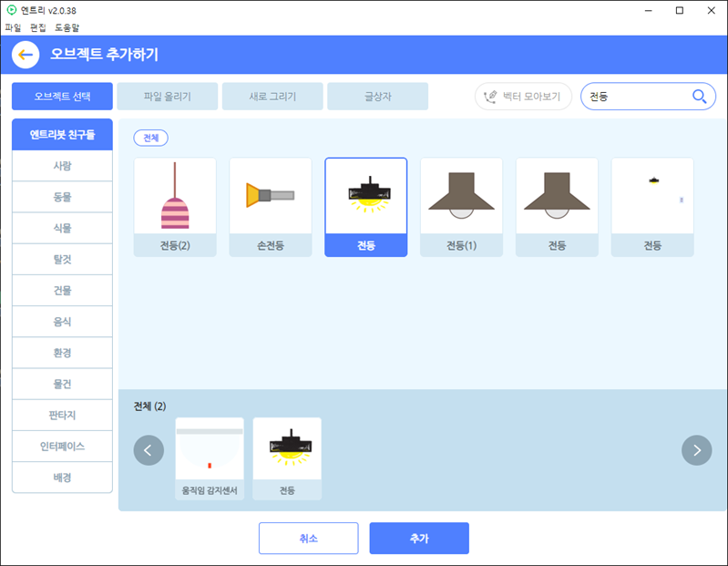Switch to the 파일 올리기 tab
This screenshot has width=728, height=566.
168,97
